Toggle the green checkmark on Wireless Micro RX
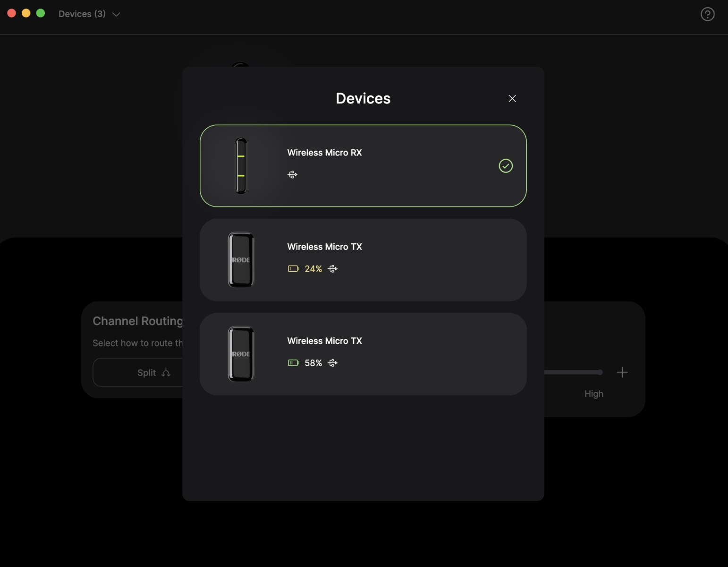Screen dimensions: 728x567 [x=506, y=166]
